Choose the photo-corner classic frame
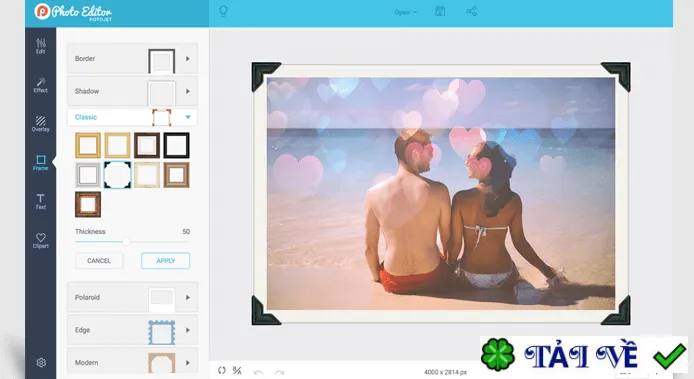The height and width of the screenshot is (379, 694). pyautogui.click(x=117, y=175)
